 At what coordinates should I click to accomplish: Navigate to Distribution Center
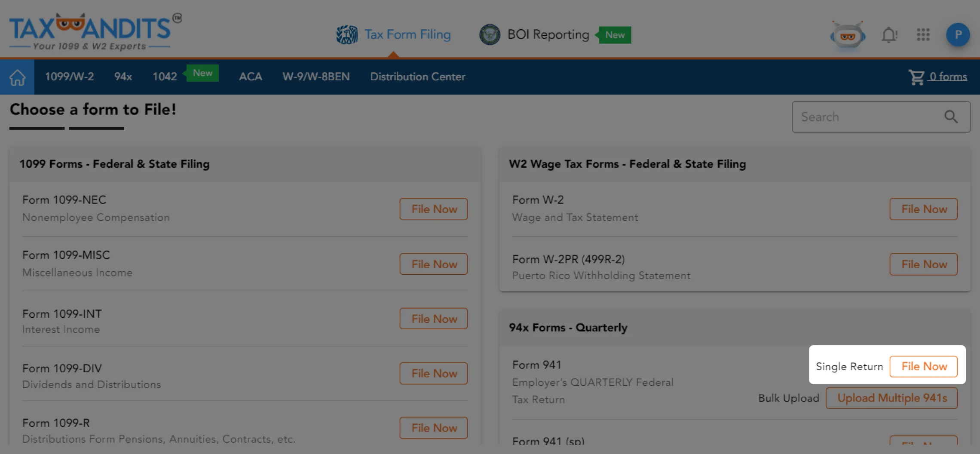417,77
